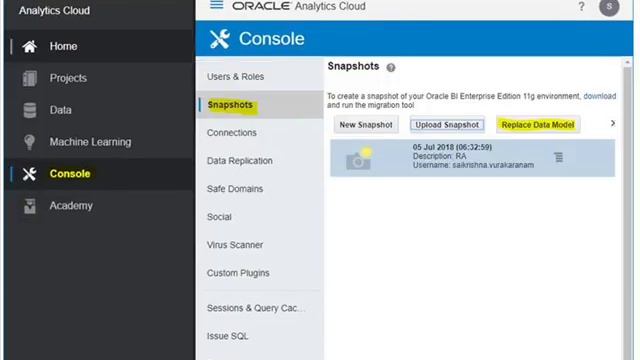
Task: Select Console in left navigation
Action: 70,174
